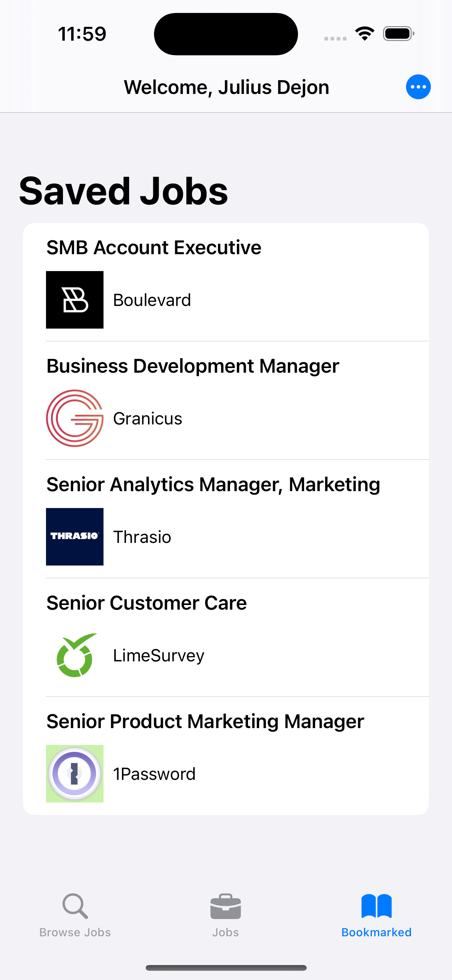Switch to the Browse Jobs tab
Image resolution: width=452 pixels, height=980 pixels.
point(75,932)
